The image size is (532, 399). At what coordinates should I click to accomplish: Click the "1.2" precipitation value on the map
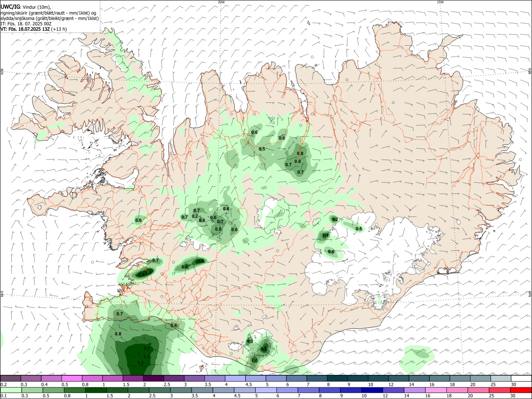point(335,219)
